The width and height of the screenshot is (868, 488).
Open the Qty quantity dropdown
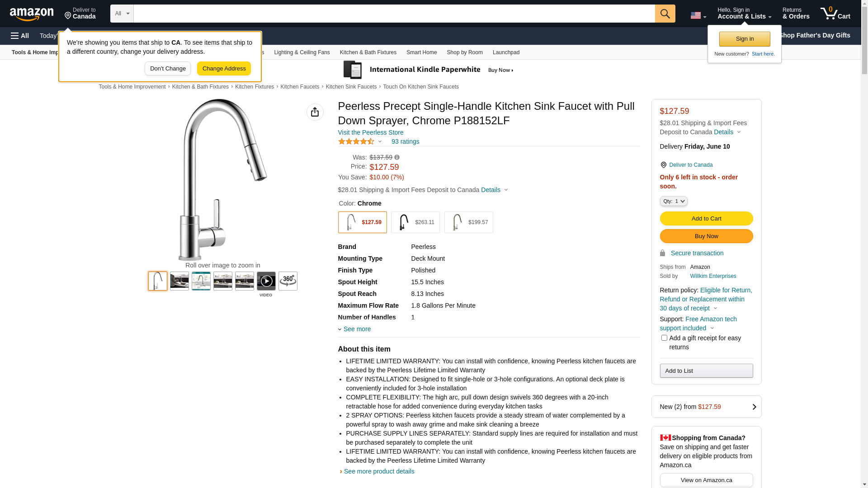click(673, 201)
